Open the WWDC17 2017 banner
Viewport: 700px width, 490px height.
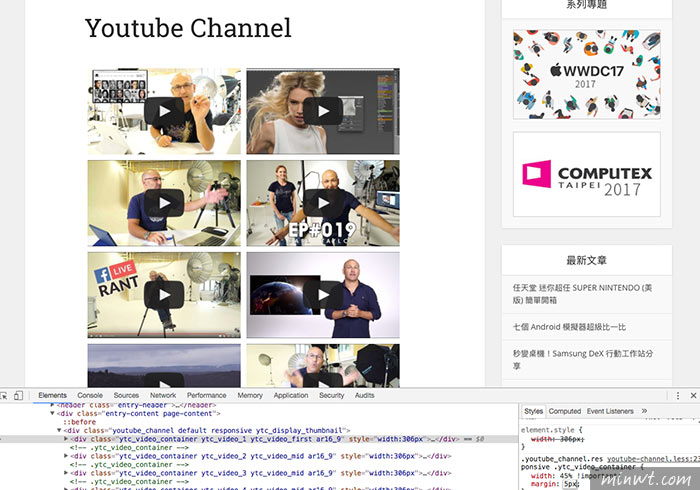click(x=587, y=75)
